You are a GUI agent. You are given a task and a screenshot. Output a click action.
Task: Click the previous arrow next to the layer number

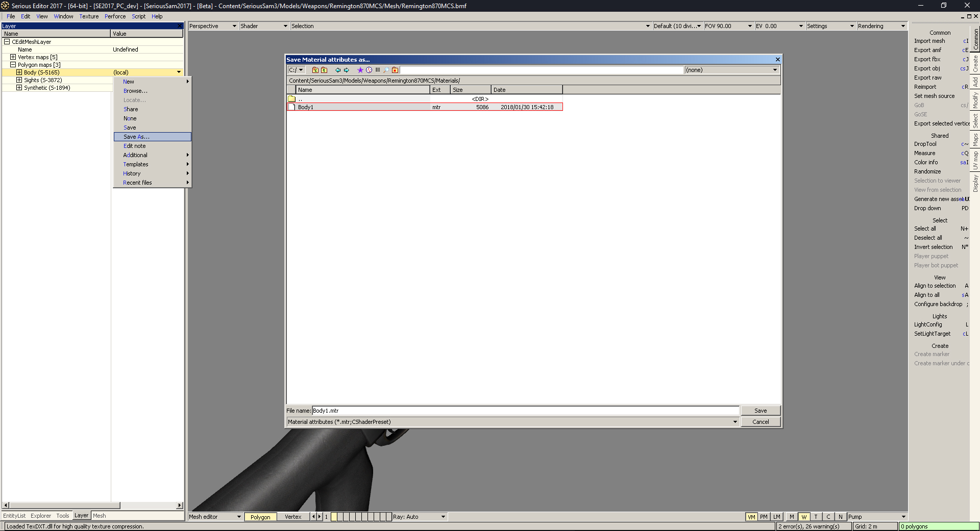pyautogui.click(x=313, y=517)
